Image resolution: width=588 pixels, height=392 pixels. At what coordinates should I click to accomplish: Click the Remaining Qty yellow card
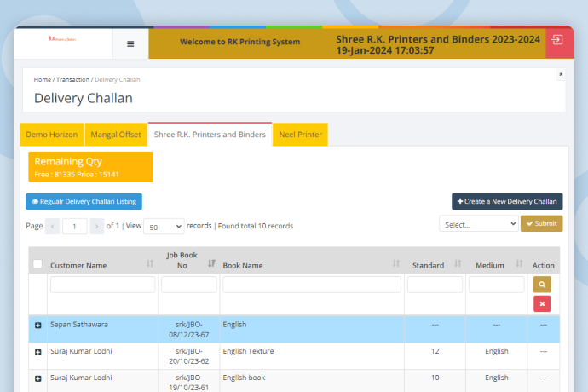(x=90, y=167)
